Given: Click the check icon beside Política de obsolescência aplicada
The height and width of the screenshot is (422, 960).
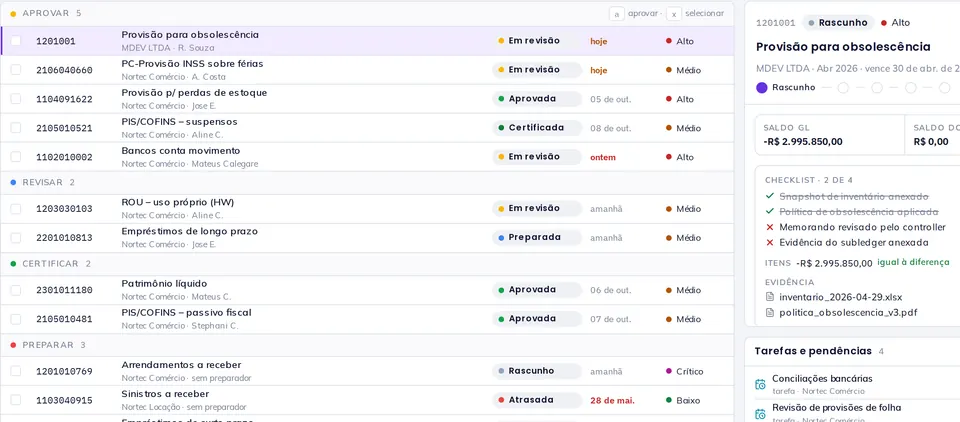Looking at the screenshot, I should [x=770, y=211].
